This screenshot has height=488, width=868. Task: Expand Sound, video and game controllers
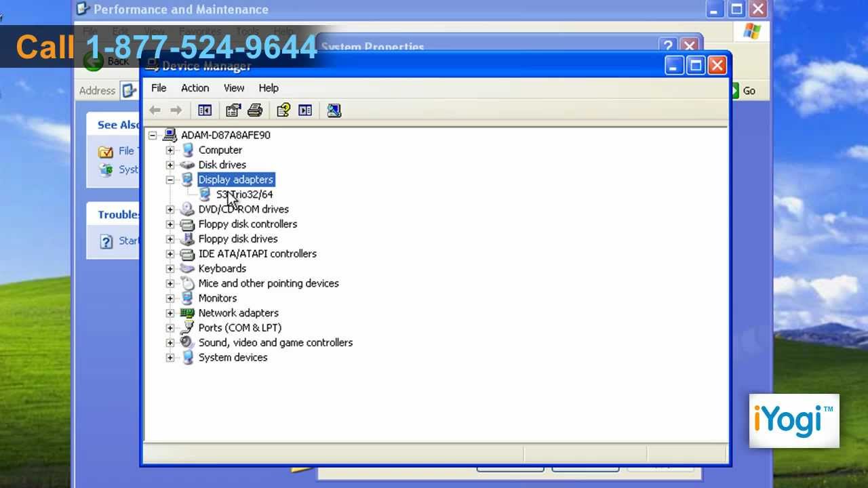tap(170, 343)
